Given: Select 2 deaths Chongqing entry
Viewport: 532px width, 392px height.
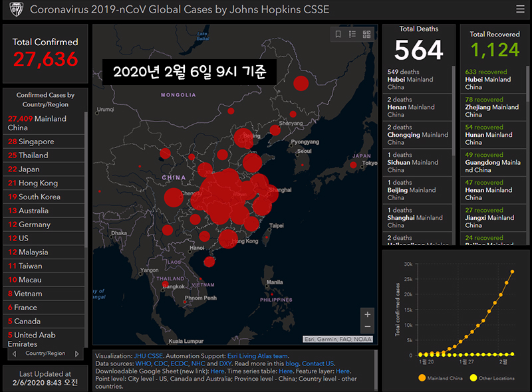Looking at the screenshot, I should point(418,135).
